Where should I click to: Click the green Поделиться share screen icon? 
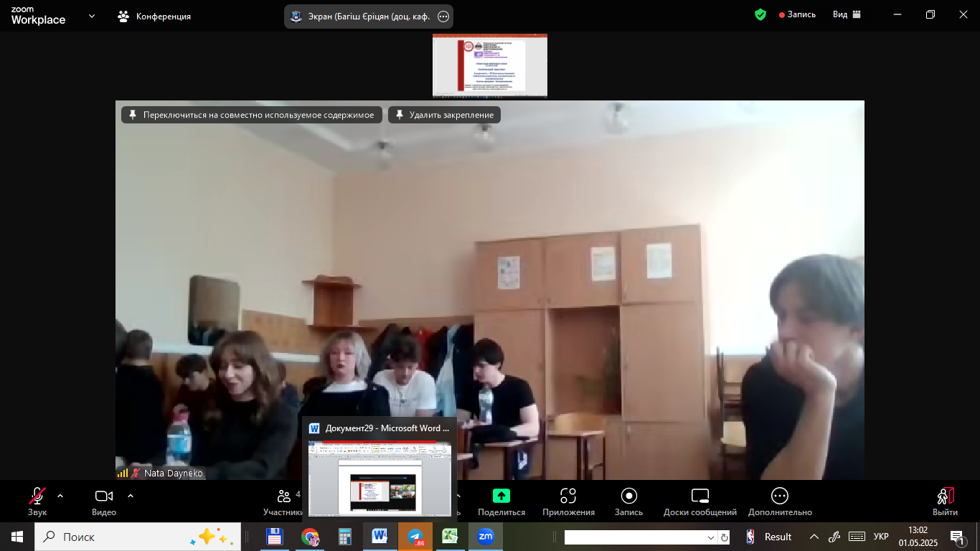pyautogui.click(x=501, y=496)
